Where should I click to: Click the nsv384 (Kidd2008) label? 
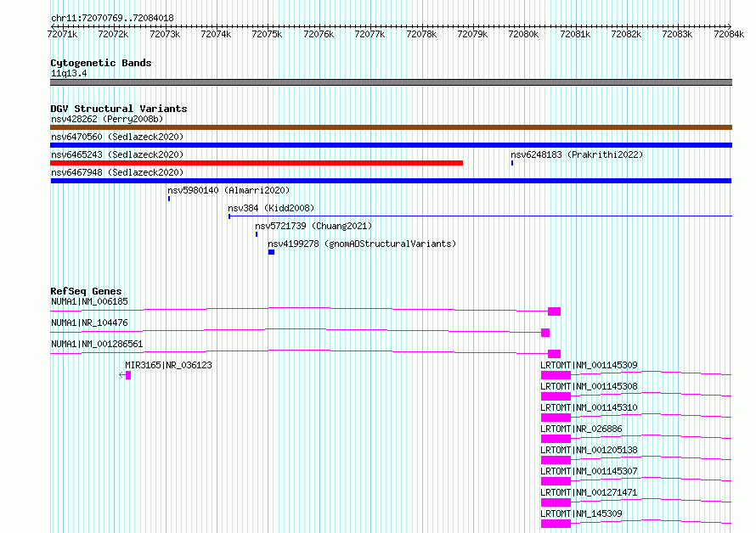271,208
